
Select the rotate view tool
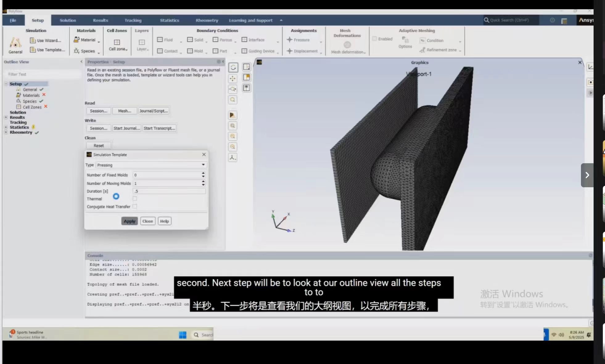tap(233, 67)
